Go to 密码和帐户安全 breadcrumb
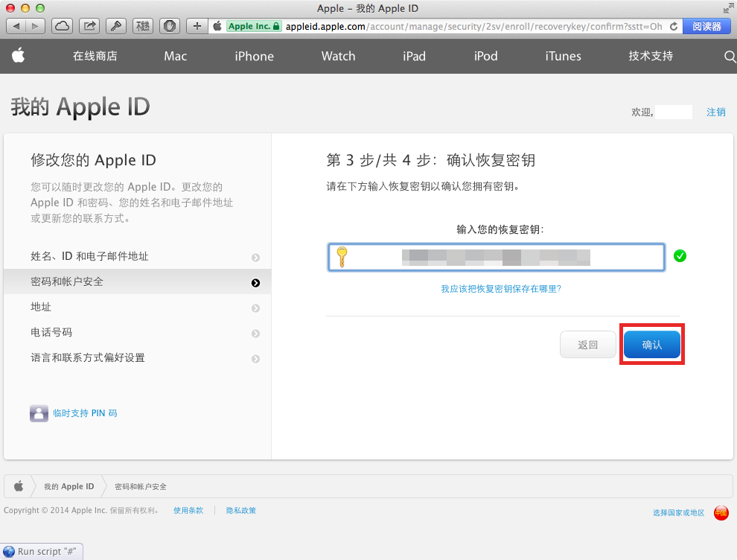 coord(141,487)
